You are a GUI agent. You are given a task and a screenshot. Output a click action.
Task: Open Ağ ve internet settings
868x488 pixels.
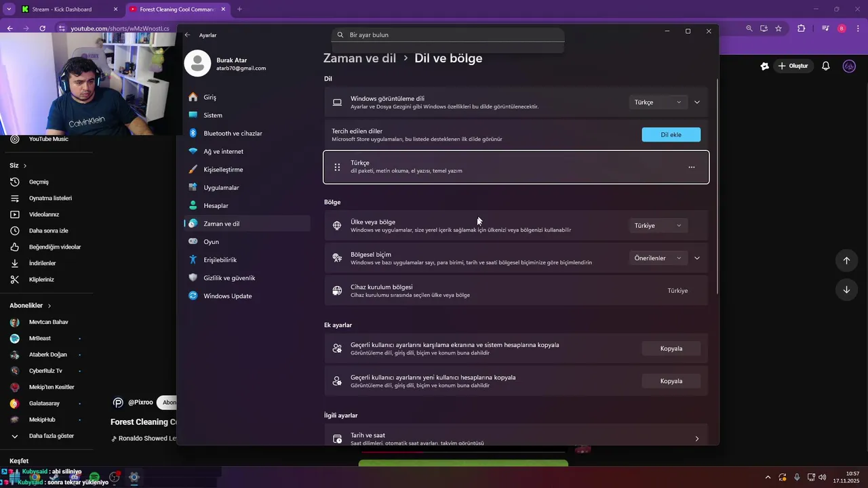coord(247,151)
